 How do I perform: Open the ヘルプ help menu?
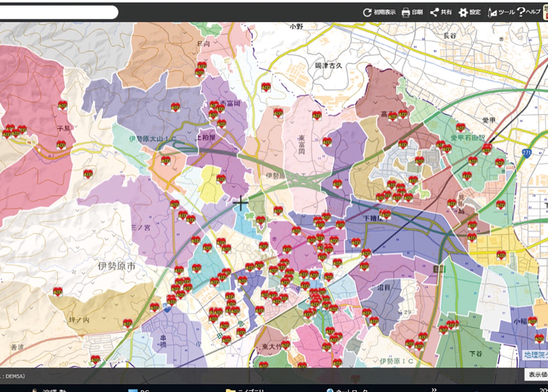coord(528,12)
